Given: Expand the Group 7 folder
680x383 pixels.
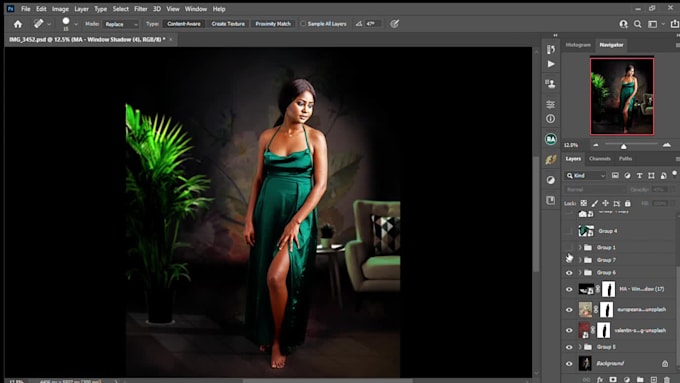Looking at the screenshot, I should (580, 260).
